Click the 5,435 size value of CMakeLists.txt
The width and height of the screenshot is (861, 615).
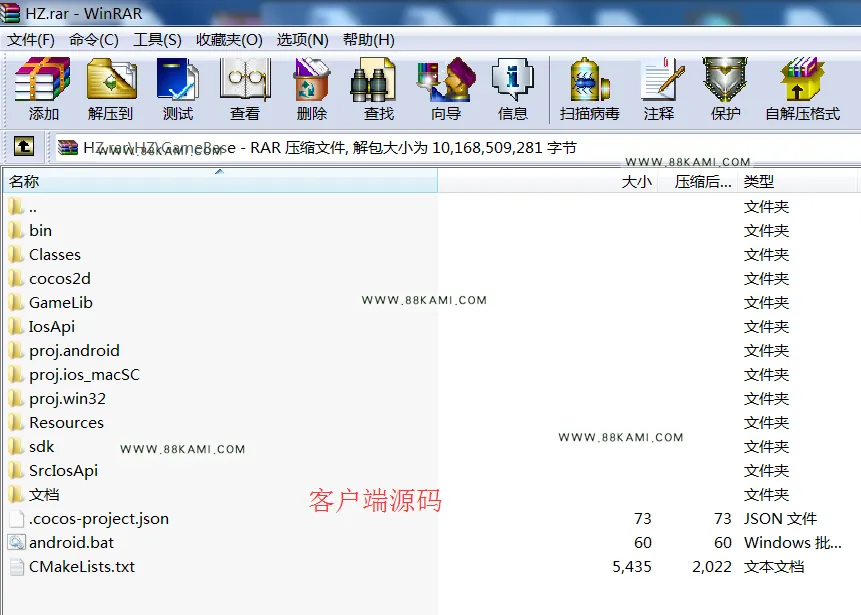[632, 567]
